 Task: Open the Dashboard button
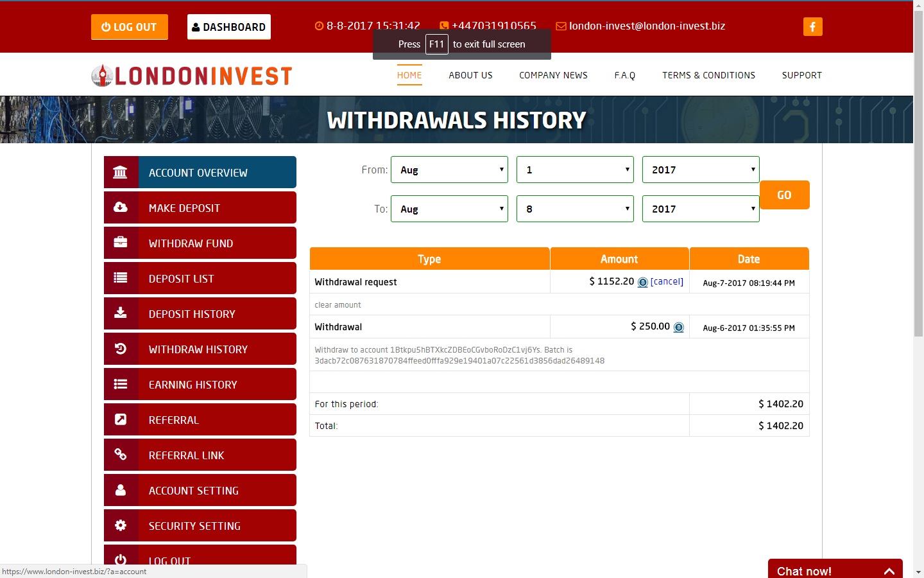(229, 27)
